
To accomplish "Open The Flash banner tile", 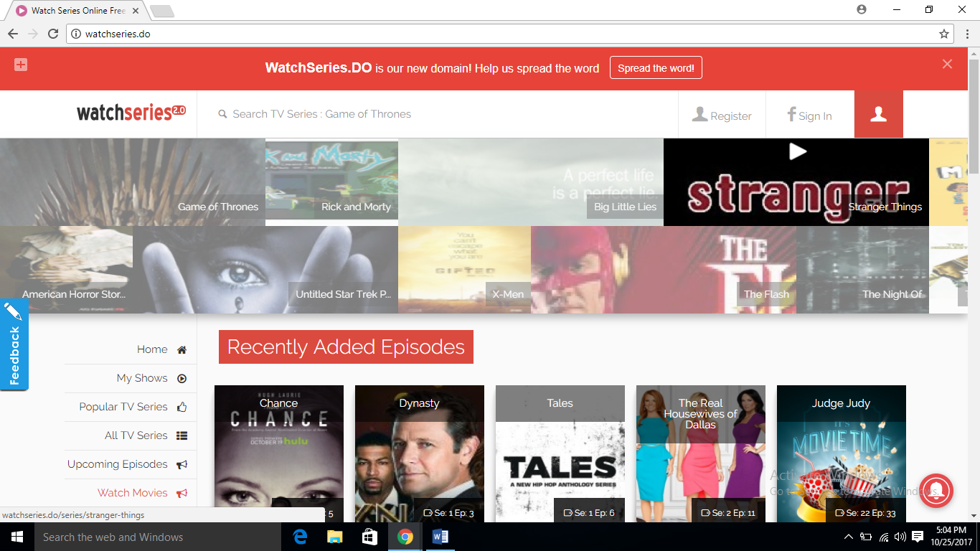I will click(664, 270).
